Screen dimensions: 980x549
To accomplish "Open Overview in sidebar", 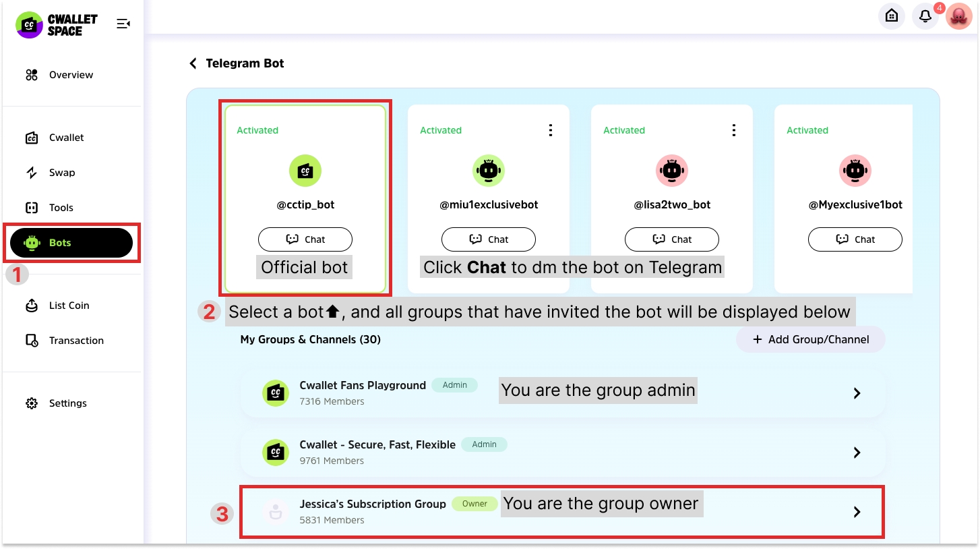I will (71, 75).
